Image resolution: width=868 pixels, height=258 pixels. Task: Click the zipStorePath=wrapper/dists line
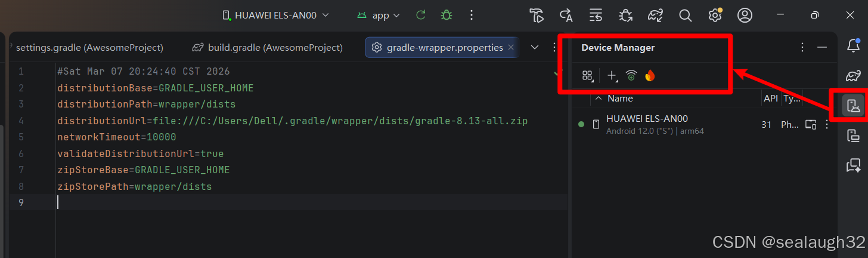(134, 187)
